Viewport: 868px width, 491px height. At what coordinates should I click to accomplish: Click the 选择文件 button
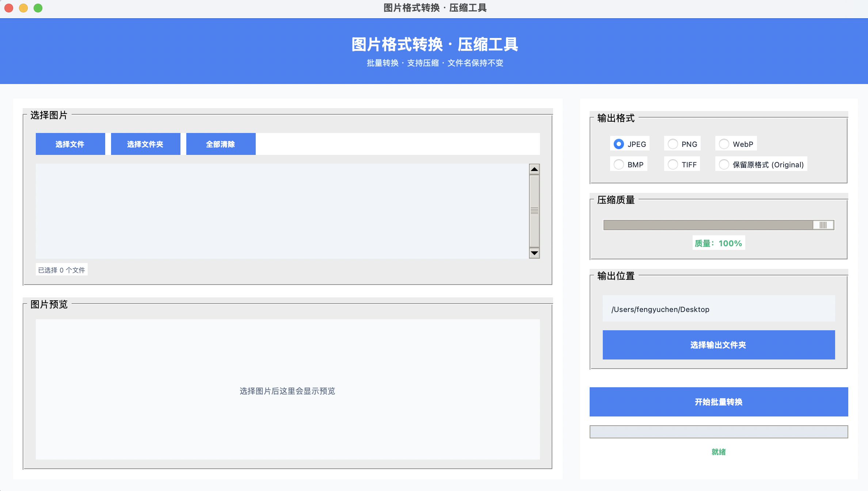coord(70,144)
